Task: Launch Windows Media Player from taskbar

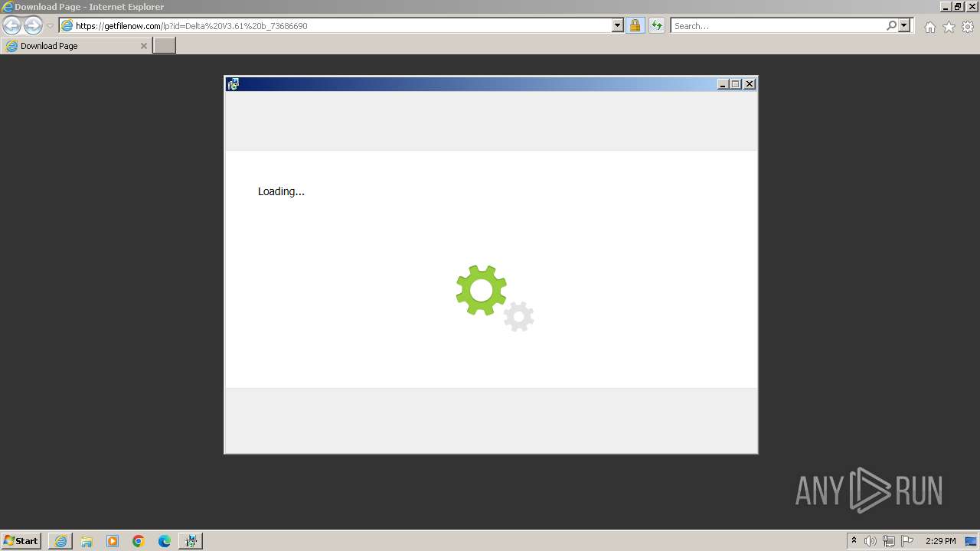Action: tap(113, 541)
